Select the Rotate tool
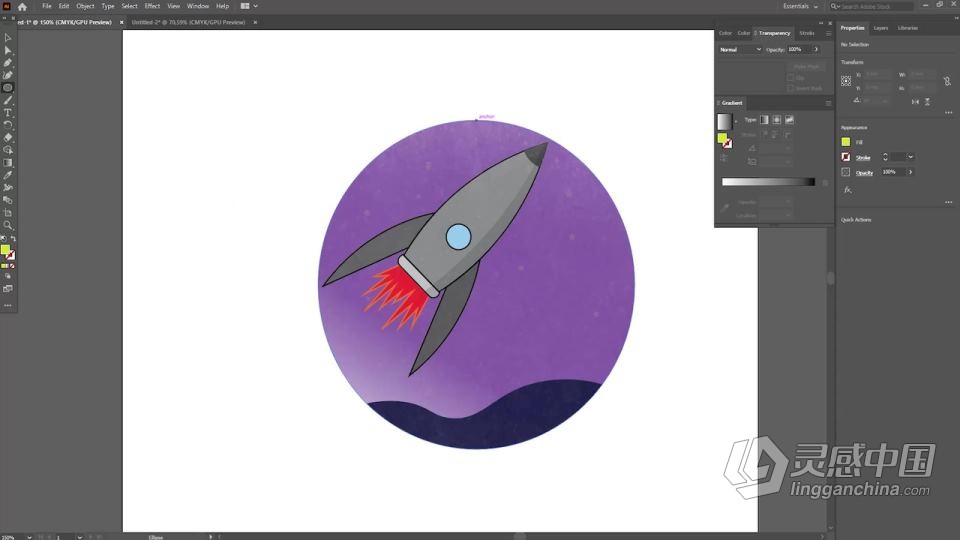960x540 pixels. [x=8, y=125]
